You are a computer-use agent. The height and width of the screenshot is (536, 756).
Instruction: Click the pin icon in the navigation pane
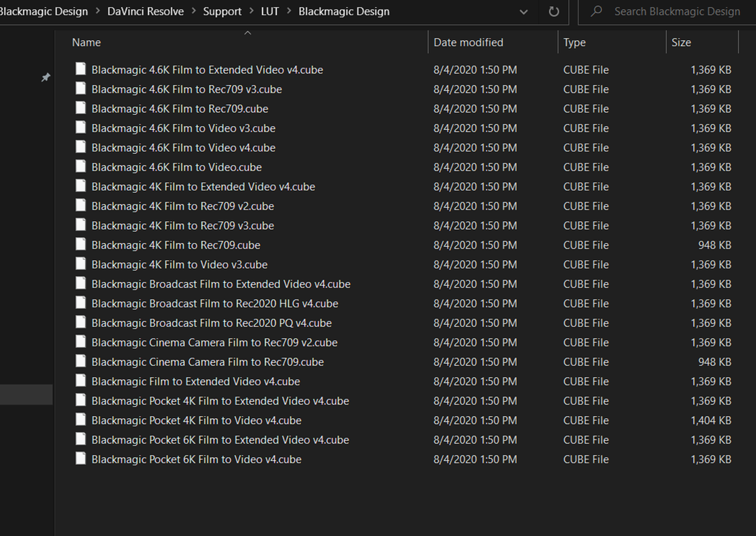46,77
